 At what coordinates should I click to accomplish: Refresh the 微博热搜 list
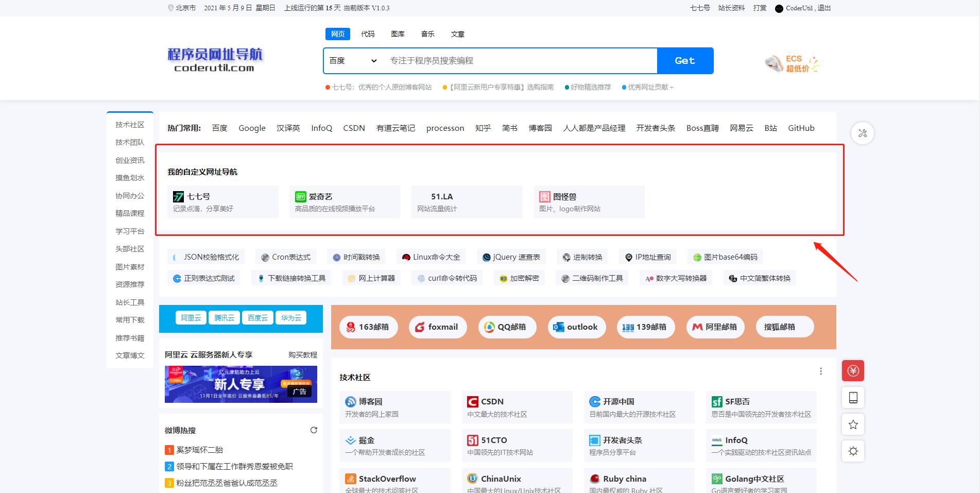click(x=314, y=430)
